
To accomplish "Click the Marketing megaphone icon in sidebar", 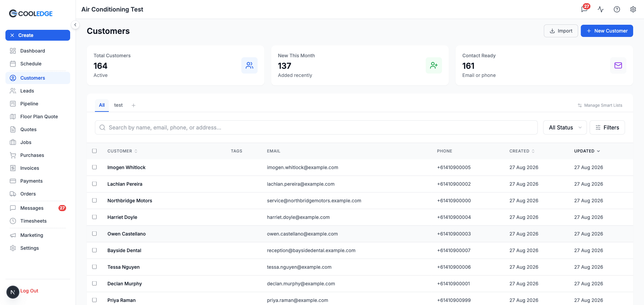I will point(13,235).
